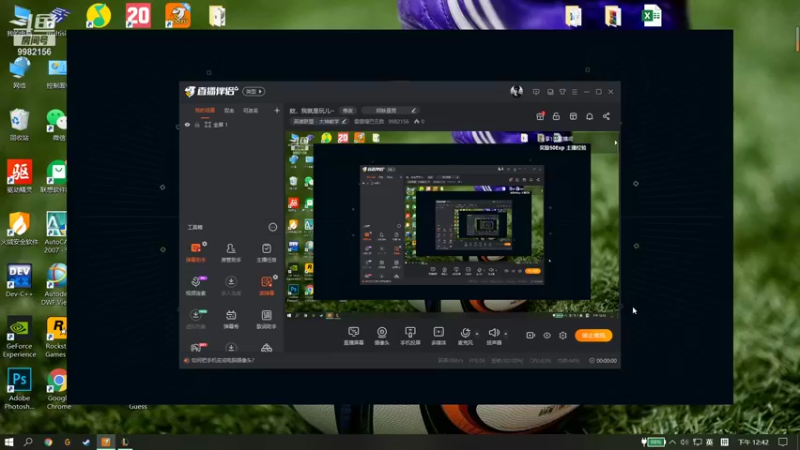Open the virtual avatar tool with NEW badge
The height and width of the screenshot is (450, 800).
195,319
